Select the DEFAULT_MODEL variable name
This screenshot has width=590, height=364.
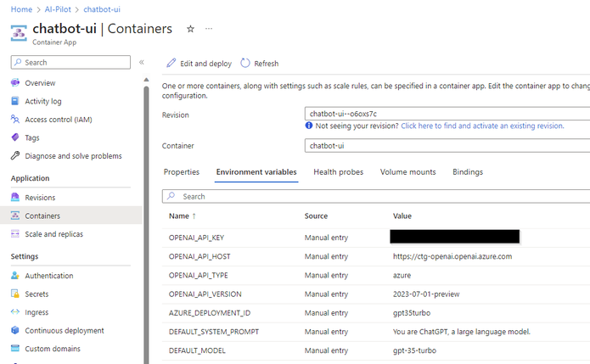[x=197, y=350]
